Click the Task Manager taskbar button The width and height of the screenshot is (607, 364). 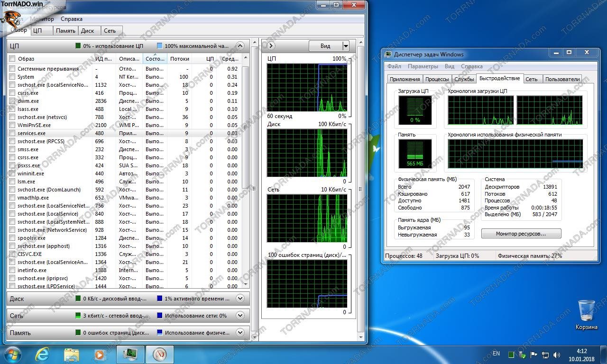pyautogui.click(x=130, y=354)
